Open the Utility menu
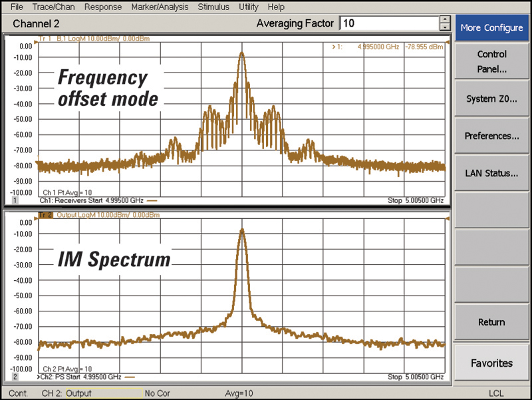 point(247,7)
